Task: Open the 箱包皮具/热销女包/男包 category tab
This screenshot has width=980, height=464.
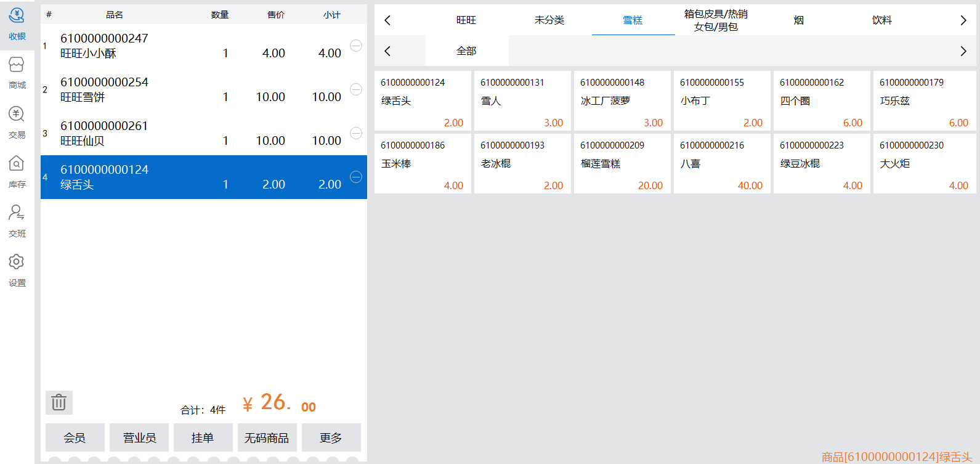Action: [x=716, y=20]
